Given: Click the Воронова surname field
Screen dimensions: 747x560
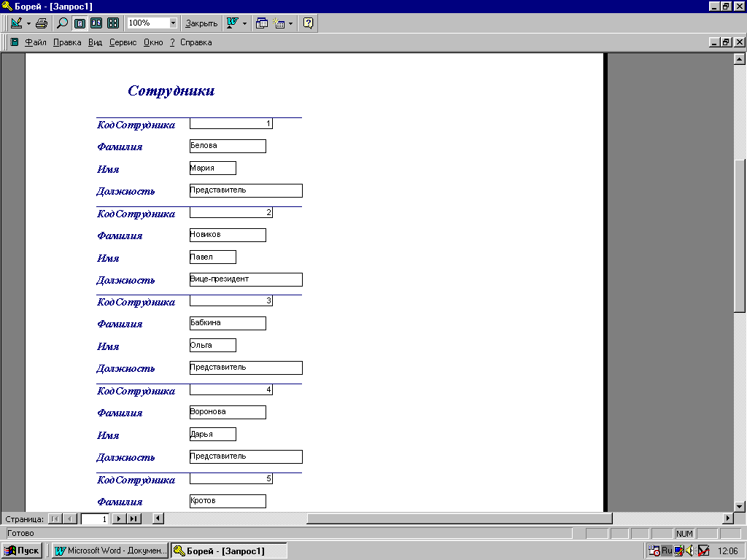Looking at the screenshot, I should [228, 413].
